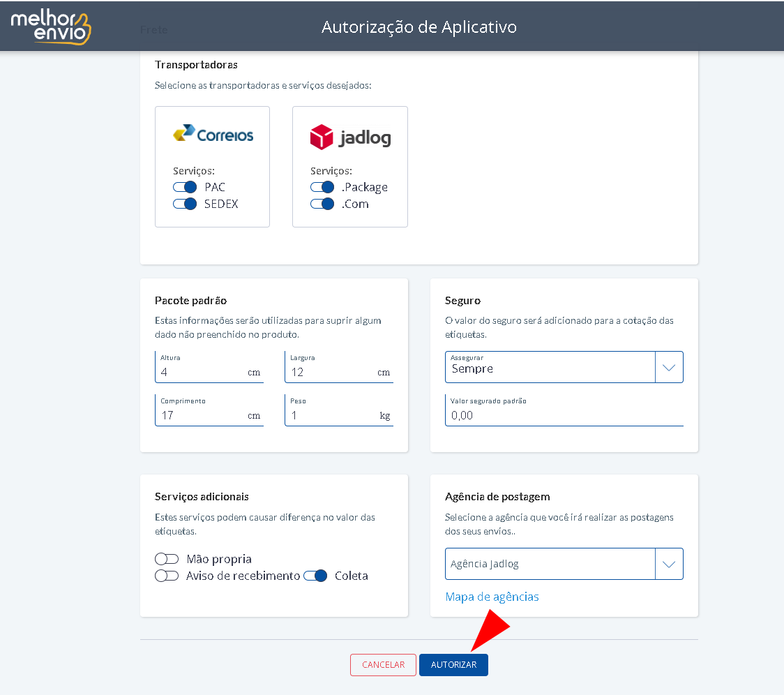This screenshot has width=784, height=695.
Task: Click the Jadlog carrier logo
Action: point(351,137)
